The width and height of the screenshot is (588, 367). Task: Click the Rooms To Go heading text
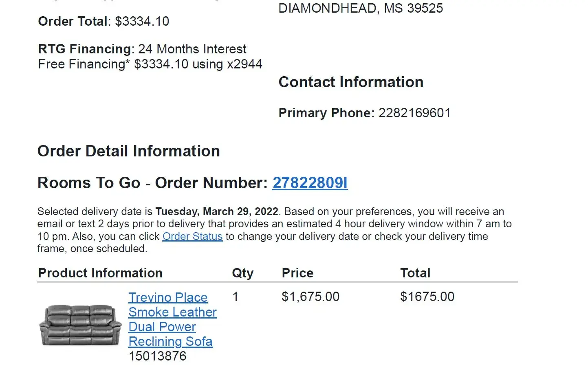(89, 183)
